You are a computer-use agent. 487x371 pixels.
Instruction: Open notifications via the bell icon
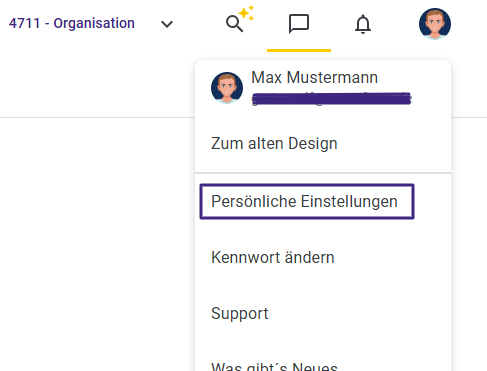[x=363, y=24]
